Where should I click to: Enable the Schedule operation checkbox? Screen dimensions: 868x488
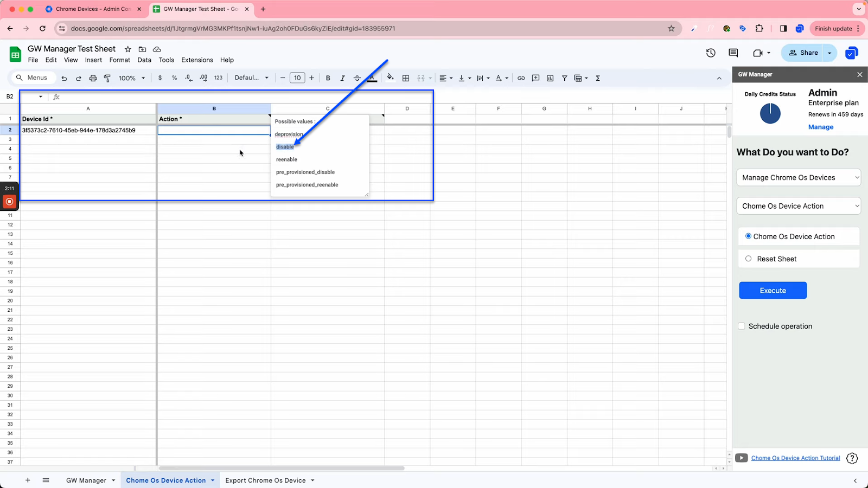742,326
